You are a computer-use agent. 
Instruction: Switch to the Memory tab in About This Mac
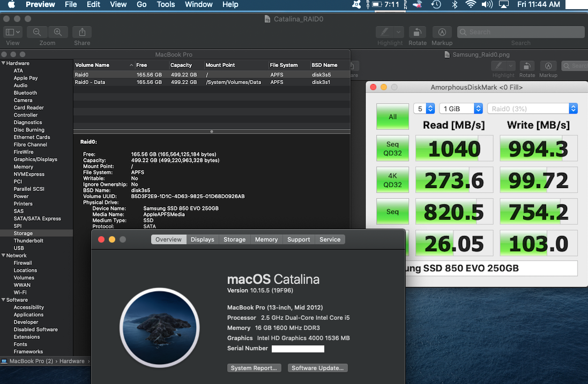pos(266,240)
